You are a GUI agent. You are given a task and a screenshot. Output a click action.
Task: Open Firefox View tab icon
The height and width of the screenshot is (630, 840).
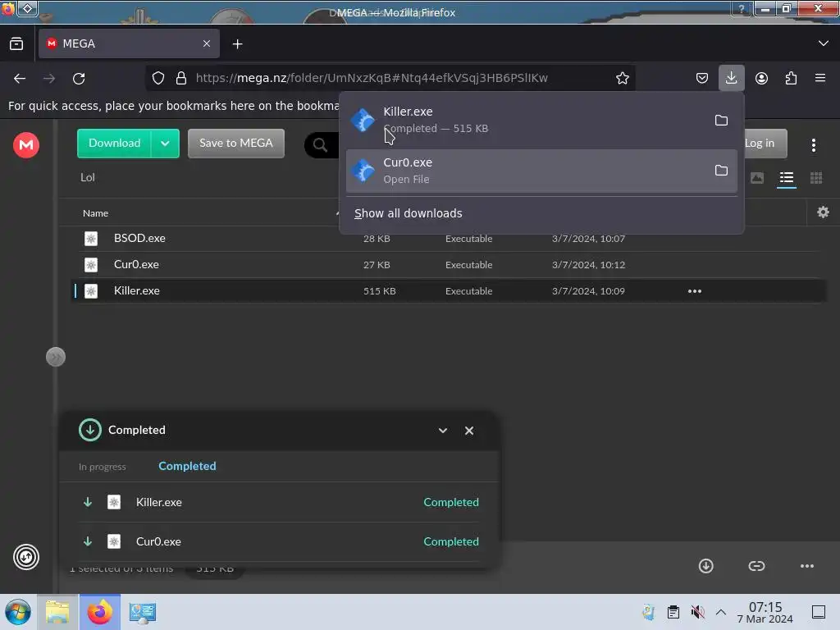[x=16, y=44]
